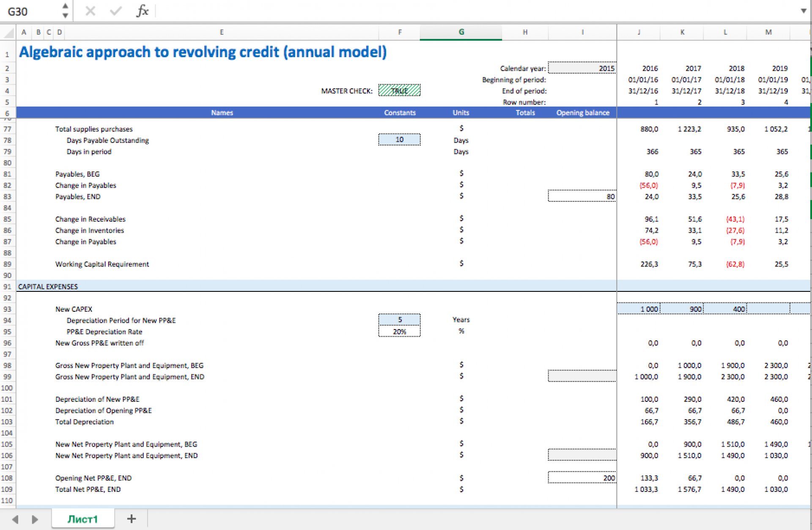Screen dimensions: 812x530
Task: Select the Payables END opening balance 80
Action: point(582,196)
